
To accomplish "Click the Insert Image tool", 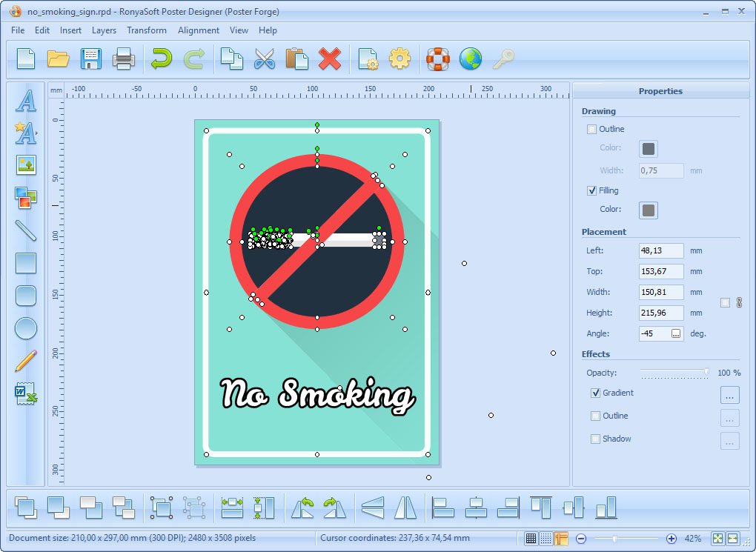I will pyautogui.click(x=26, y=165).
